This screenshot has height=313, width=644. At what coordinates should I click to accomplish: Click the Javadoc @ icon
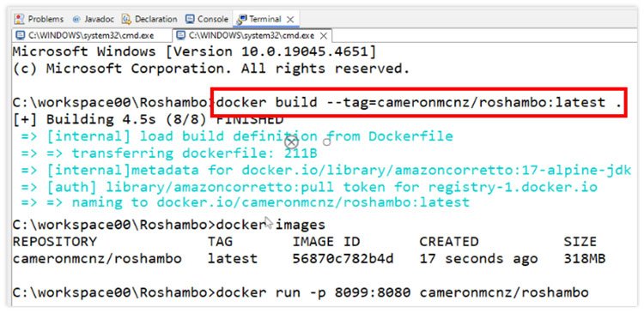[76, 19]
